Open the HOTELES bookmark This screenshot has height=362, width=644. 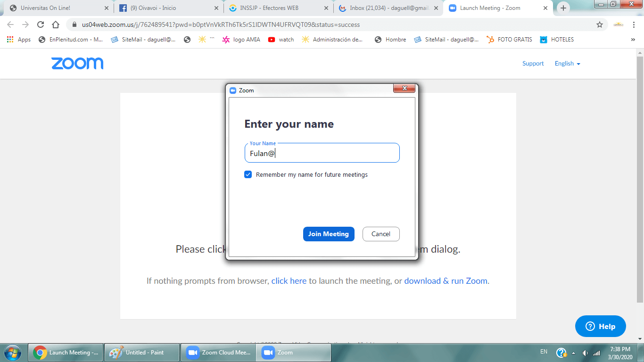coord(557,40)
